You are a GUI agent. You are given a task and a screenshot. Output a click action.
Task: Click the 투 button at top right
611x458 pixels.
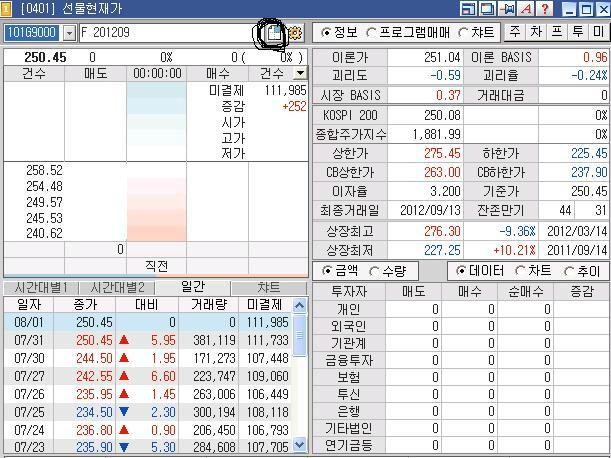(x=577, y=32)
